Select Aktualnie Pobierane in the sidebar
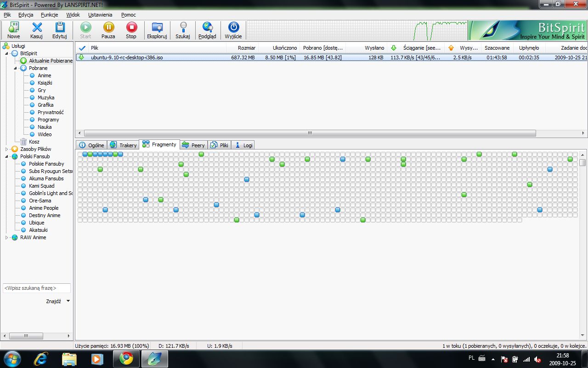This screenshot has width=588, height=368. 51,61
